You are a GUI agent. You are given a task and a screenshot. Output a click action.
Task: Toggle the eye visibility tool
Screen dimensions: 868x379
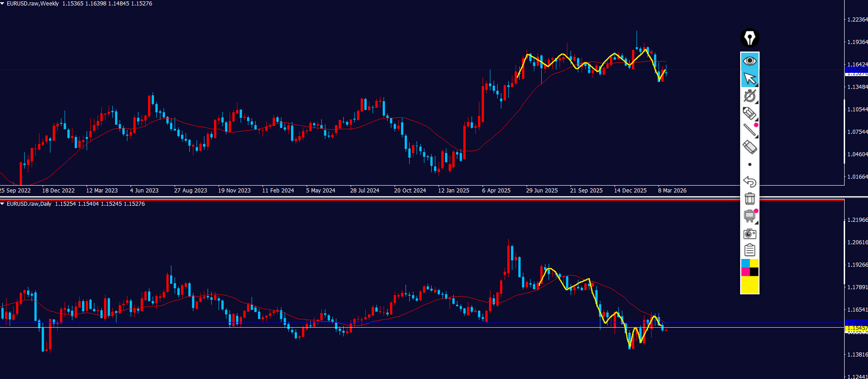[x=750, y=61]
